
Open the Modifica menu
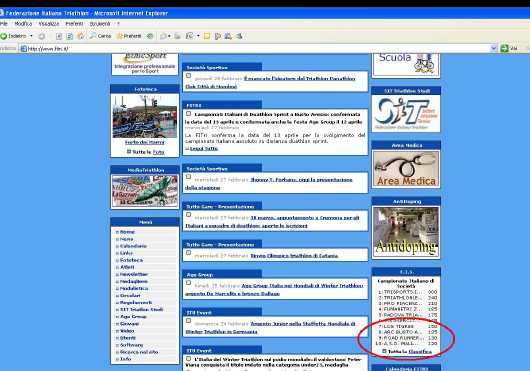tap(23, 24)
